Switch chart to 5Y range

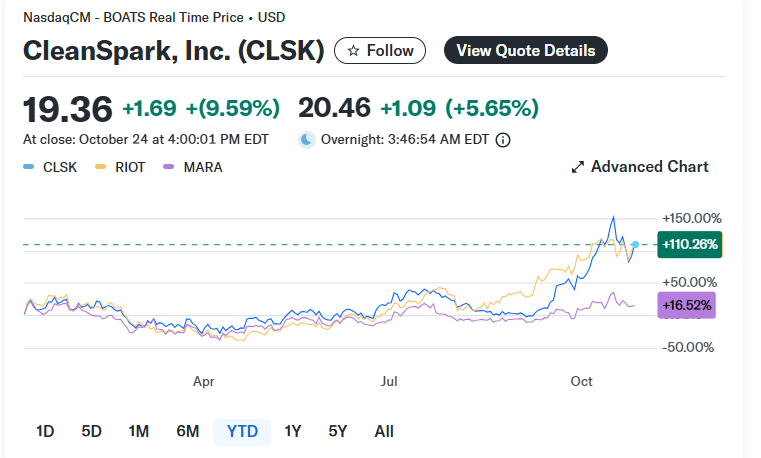[x=338, y=432]
